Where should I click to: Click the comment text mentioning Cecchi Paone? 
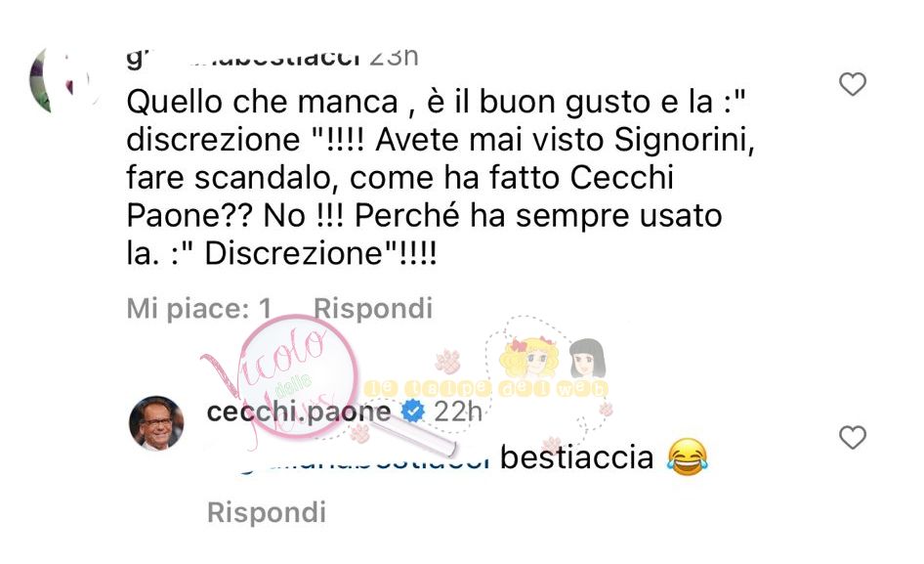[441, 178]
